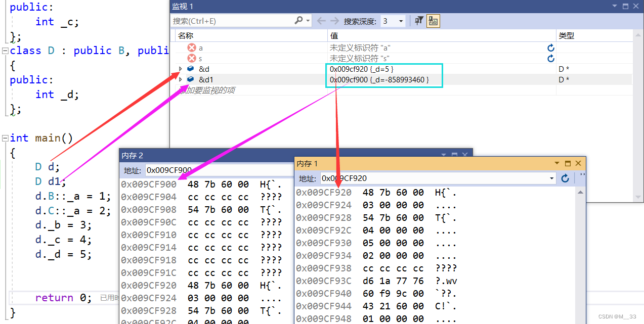Open the search options dropdown arrow in Watch 1
Screen dimensions: 644x324
(308, 21)
